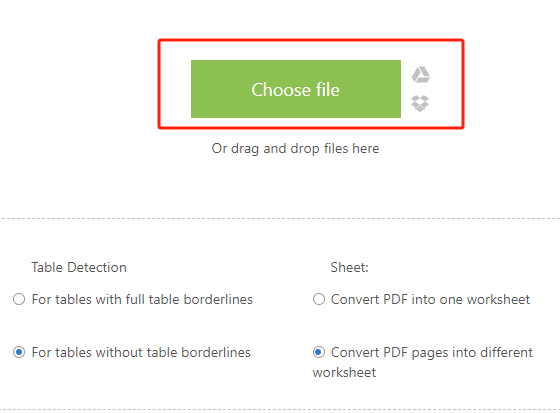Screen dimensions: 560x413
Task: Click the dashed divider below the upload area
Action: pos(280,218)
